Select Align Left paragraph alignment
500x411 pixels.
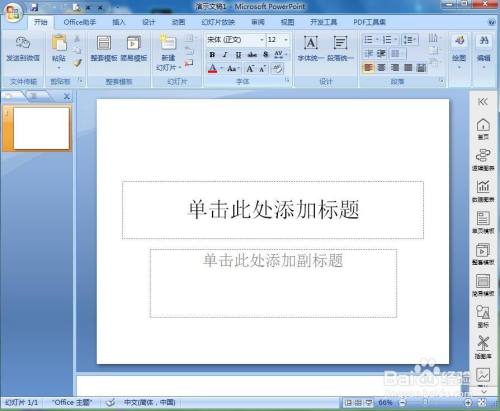(x=368, y=68)
